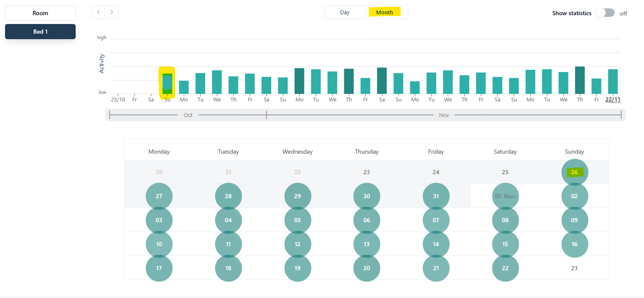The width and height of the screenshot is (644, 298).
Task: Switch to the Day view tab
Action: click(x=345, y=12)
